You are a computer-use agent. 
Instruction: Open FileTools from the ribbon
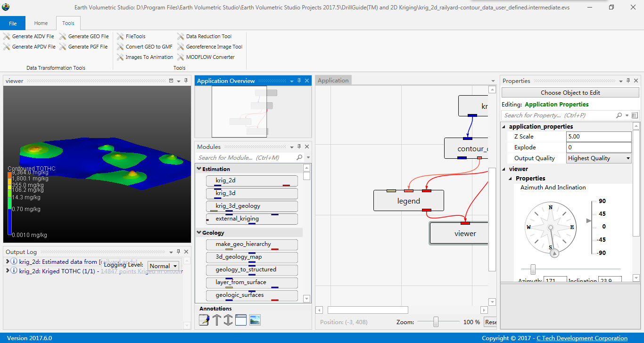pos(131,36)
